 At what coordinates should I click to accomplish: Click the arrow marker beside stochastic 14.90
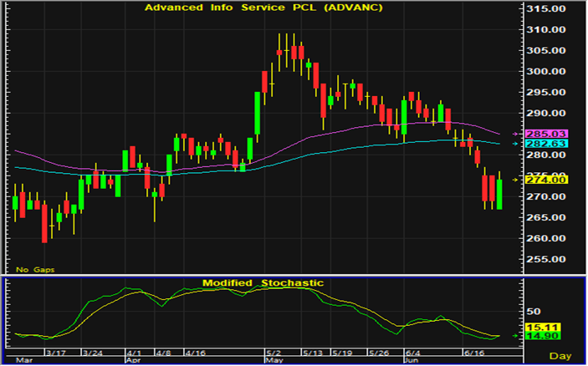pos(515,336)
